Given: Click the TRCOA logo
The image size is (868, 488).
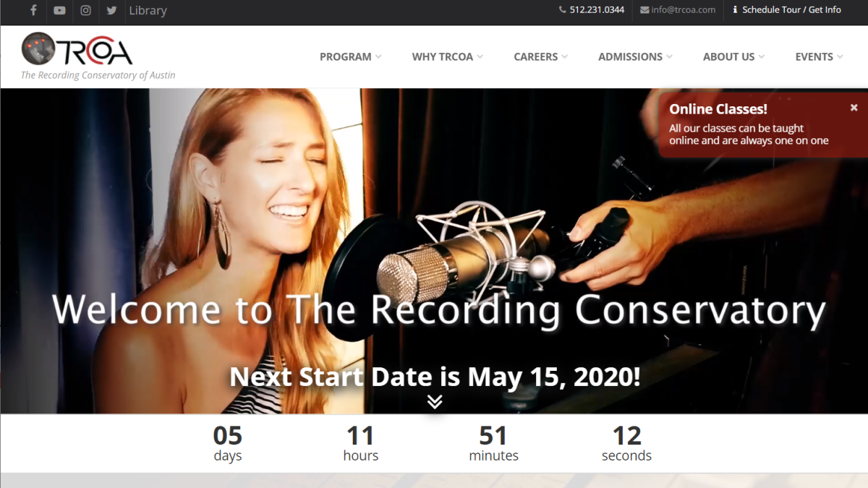Looking at the screenshot, I should (x=77, y=49).
